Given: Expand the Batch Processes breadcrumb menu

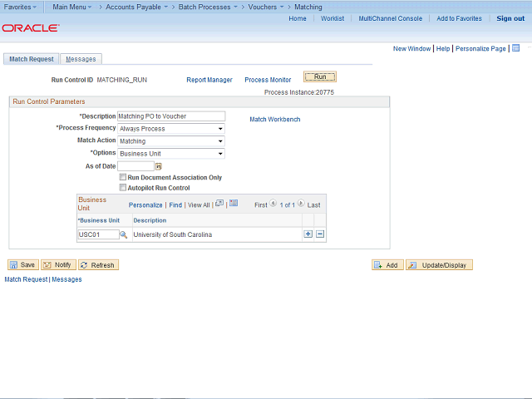Looking at the screenshot, I should click(208, 7).
